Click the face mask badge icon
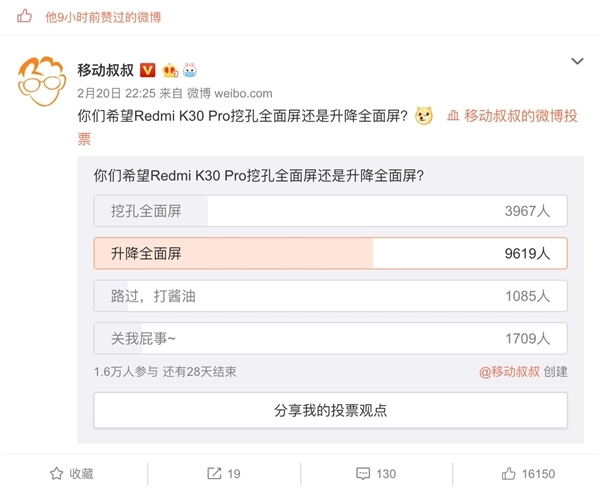Image resolution: width=600 pixels, height=491 pixels. 190,70
